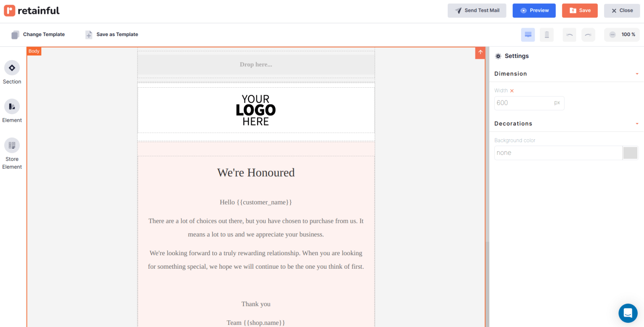Open Change Template
The image size is (644, 327).
pos(38,34)
